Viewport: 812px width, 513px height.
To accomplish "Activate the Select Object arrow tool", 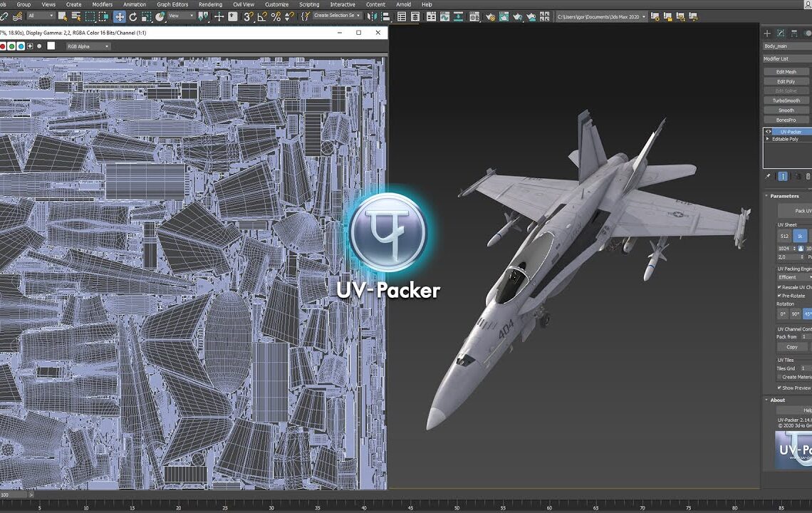I will coord(63,16).
